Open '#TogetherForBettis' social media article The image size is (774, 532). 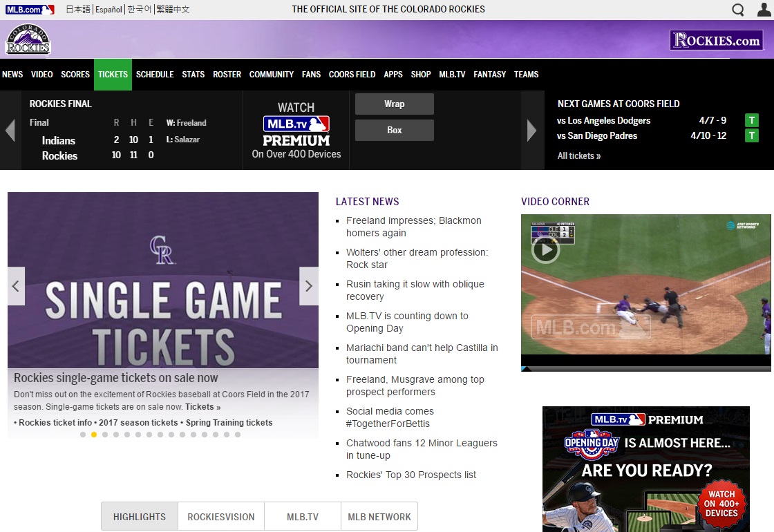pos(390,417)
